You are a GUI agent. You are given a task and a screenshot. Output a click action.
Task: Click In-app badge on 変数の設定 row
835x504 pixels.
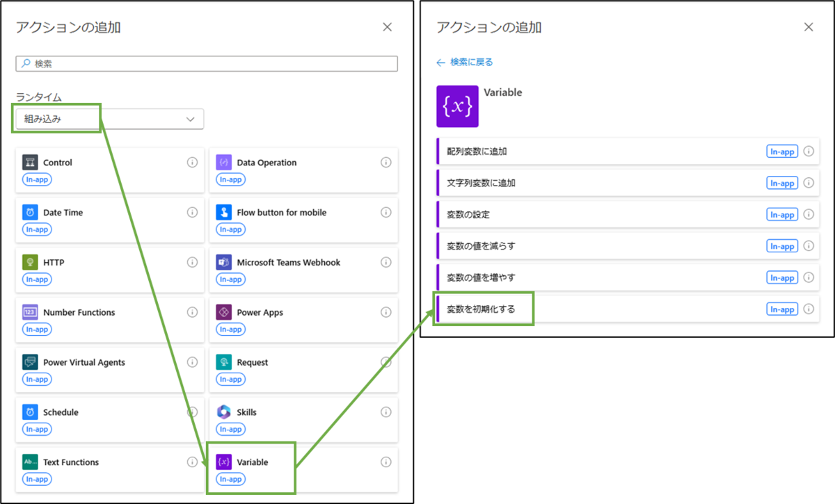click(x=782, y=215)
